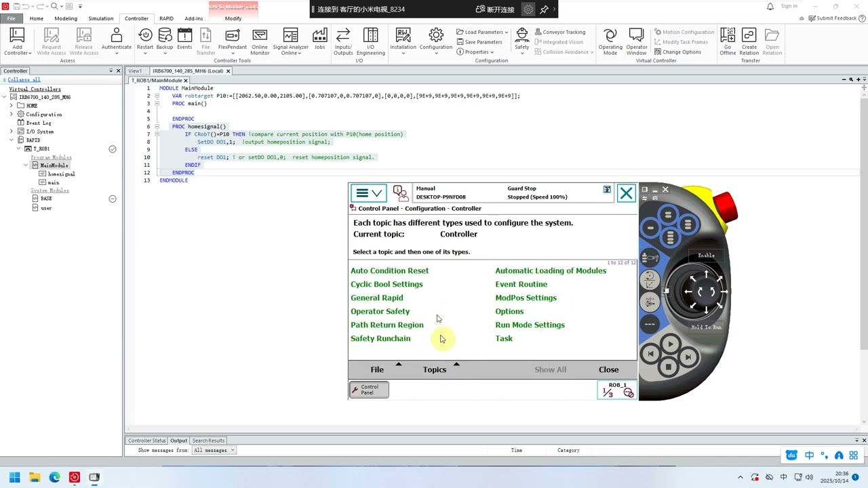Open Cyclic Bool Settings type

pos(387,284)
